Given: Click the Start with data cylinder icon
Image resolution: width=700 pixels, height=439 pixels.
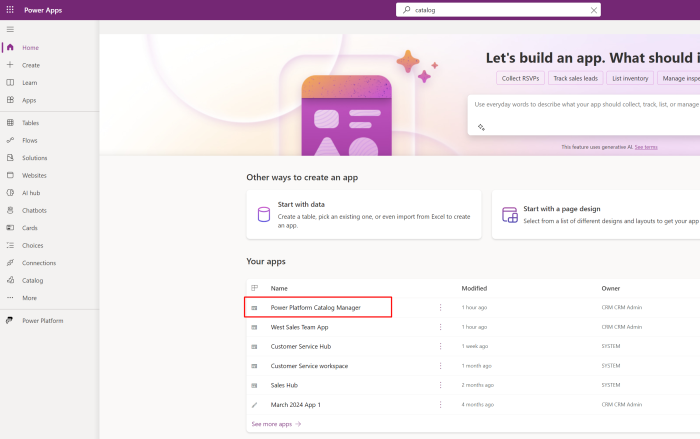Looking at the screenshot, I should click(x=263, y=214).
